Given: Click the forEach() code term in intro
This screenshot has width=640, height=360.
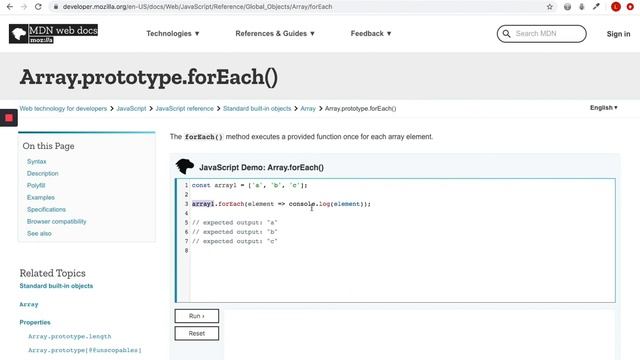Looking at the screenshot, I should coord(204,137).
